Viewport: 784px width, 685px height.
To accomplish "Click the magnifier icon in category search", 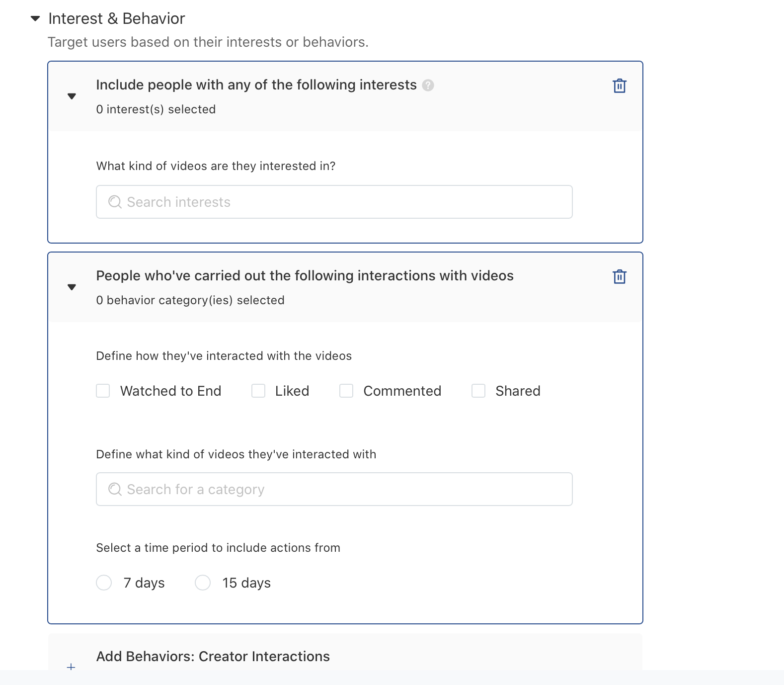I will click(115, 489).
